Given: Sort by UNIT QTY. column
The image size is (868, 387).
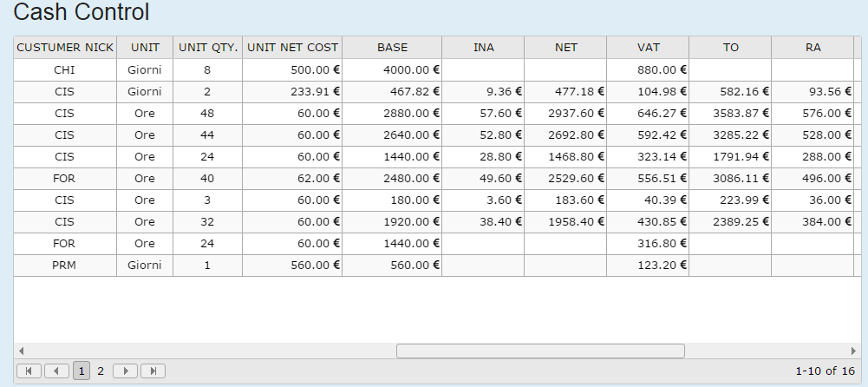Looking at the screenshot, I should [x=207, y=48].
